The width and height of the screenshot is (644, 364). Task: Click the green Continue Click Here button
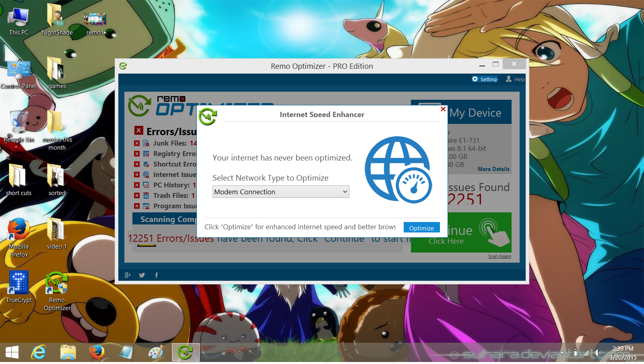point(461,232)
